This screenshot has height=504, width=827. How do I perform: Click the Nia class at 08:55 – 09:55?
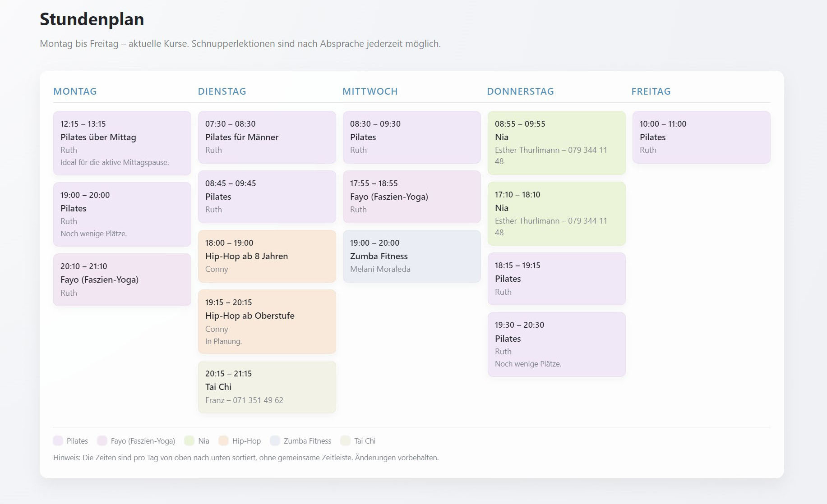click(556, 142)
